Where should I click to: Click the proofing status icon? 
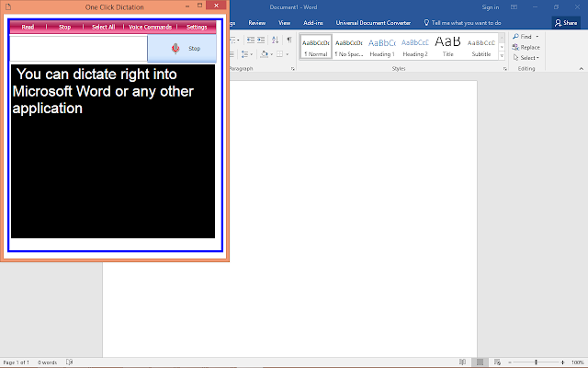point(70,362)
